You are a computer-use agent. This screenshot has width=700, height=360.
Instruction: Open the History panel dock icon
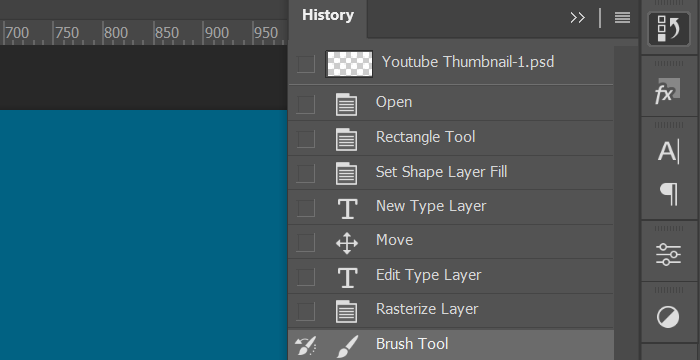[669, 29]
